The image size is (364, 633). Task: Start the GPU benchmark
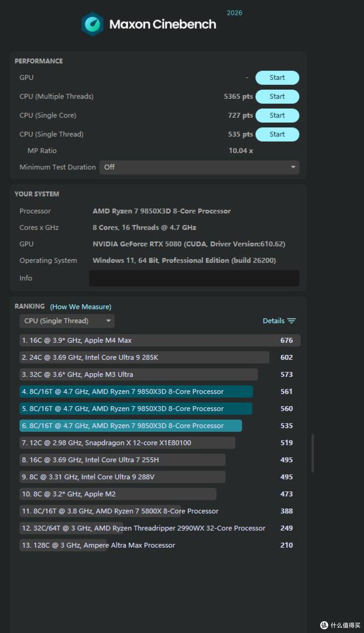click(x=277, y=78)
